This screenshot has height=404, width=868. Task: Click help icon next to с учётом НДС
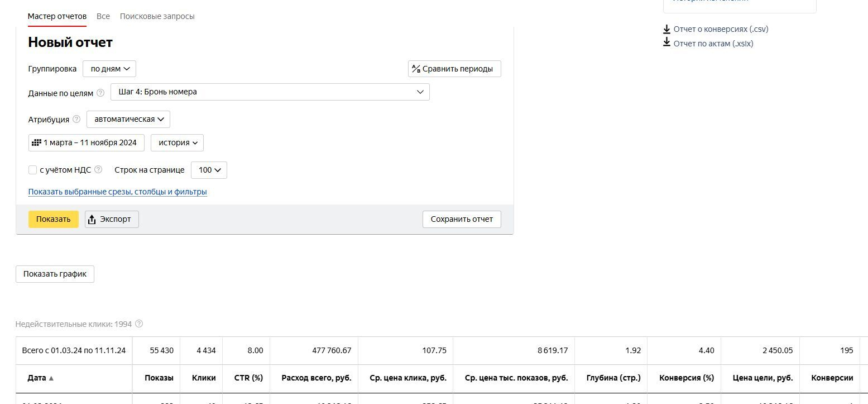[x=98, y=170]
